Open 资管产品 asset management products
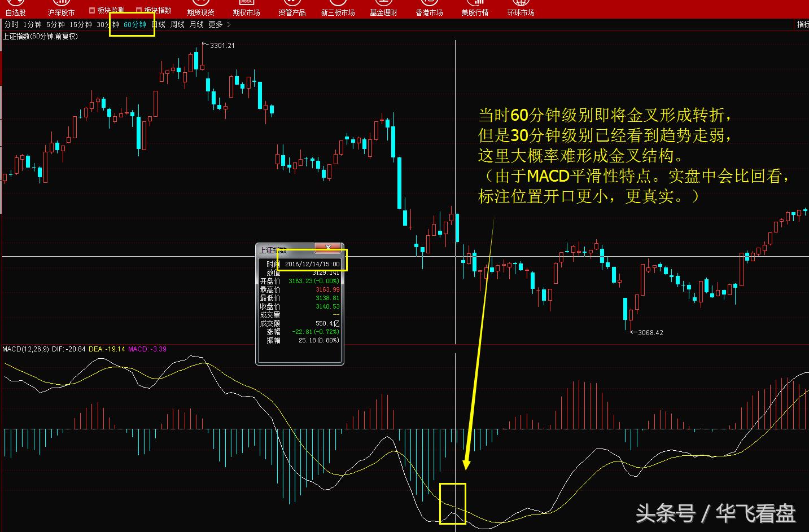This screenshot has height=532, width=809. tap(291, 8)
